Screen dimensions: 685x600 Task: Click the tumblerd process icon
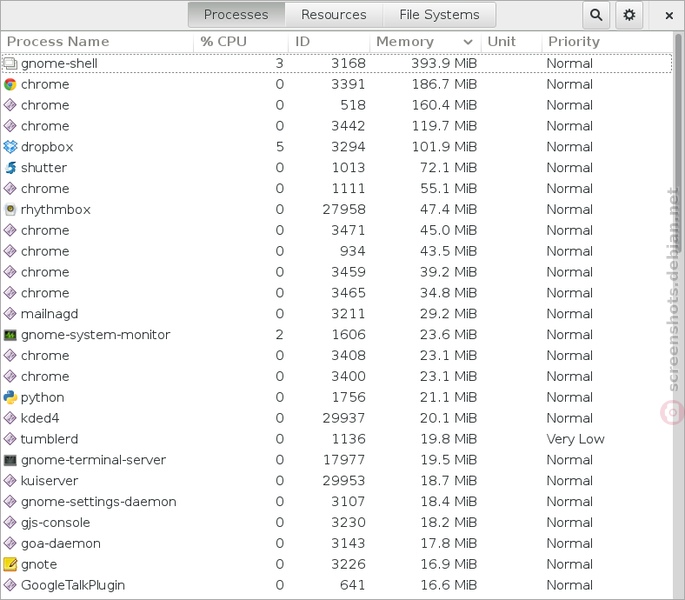pyautogui.click(x=10, y=439)
